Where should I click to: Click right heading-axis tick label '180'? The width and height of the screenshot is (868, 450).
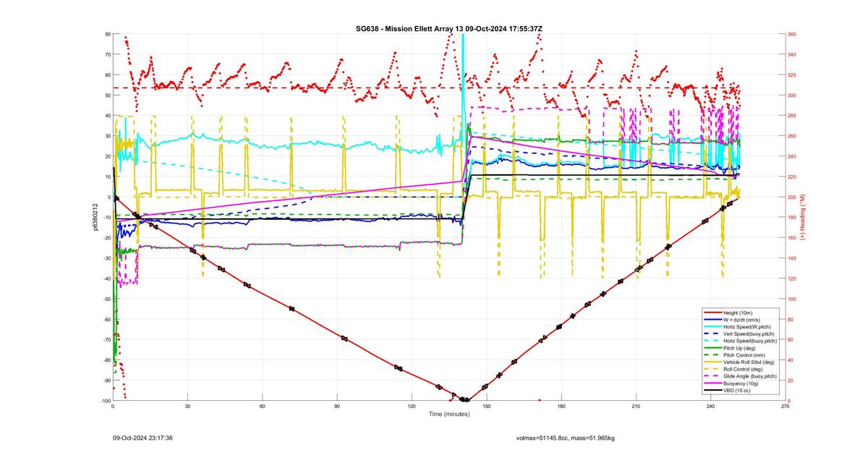793,217
